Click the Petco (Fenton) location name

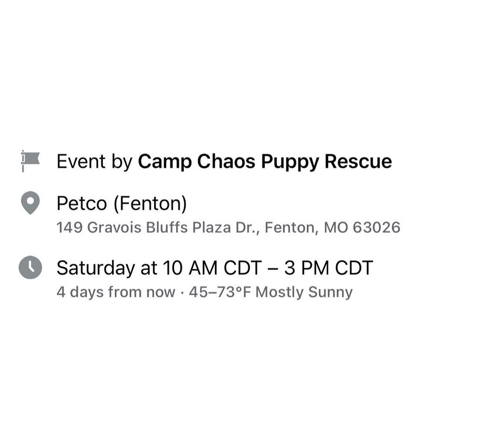click(x=122, y=202)
